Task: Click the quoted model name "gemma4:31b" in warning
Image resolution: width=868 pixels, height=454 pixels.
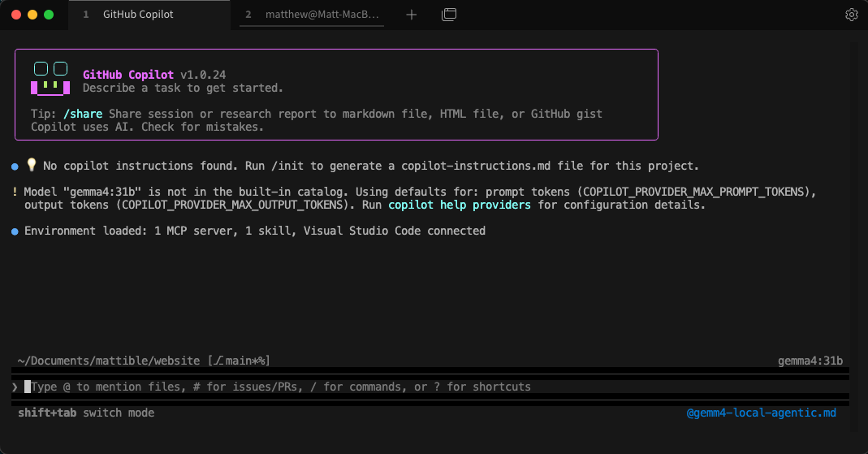Action: pyautogui.click(x=102, y=192)
